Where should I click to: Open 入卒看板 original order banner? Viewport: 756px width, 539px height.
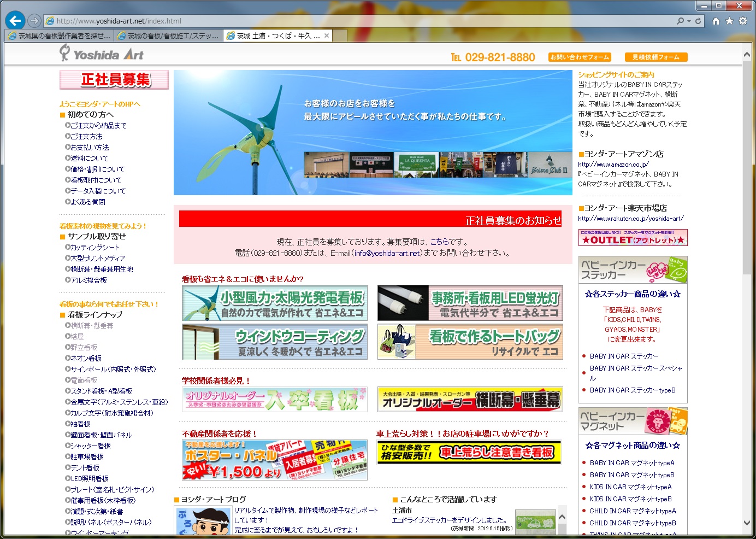pos(275,399)
